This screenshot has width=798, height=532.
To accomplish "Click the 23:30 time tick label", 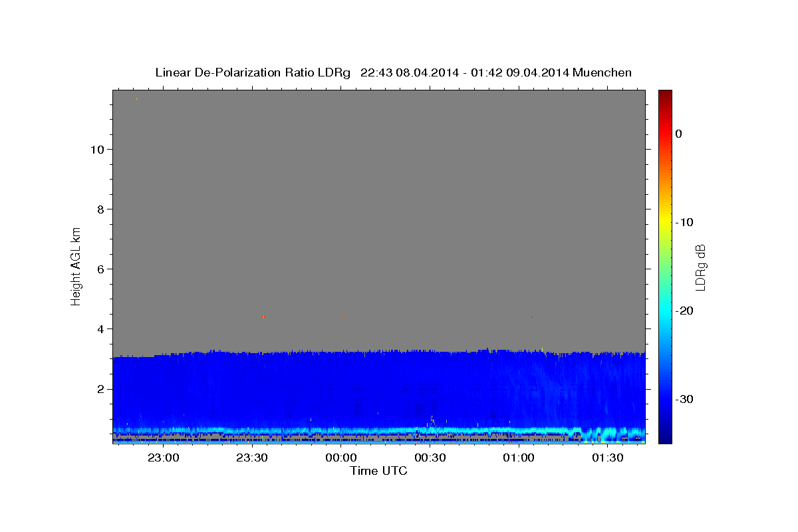I will (252, 458).
